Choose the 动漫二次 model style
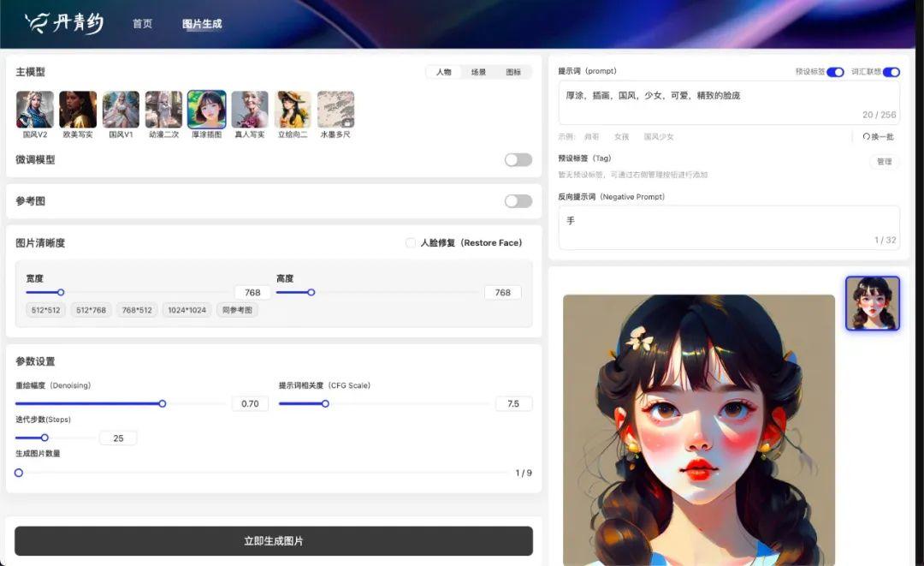 163,109
